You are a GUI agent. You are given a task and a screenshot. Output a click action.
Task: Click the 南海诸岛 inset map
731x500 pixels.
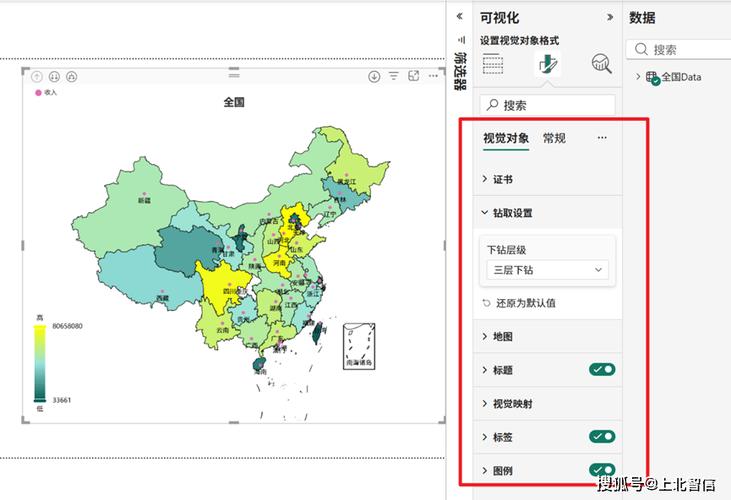[359, 346]
